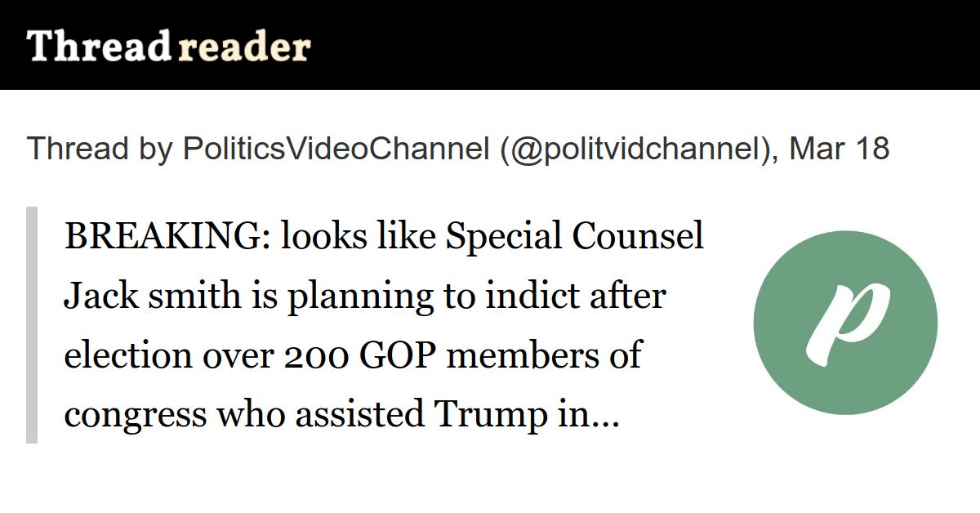The width and height of the screenshot is (980, 513).
Task: Click the cream-colored 'reader' word in logo
Action: point(243,49)
